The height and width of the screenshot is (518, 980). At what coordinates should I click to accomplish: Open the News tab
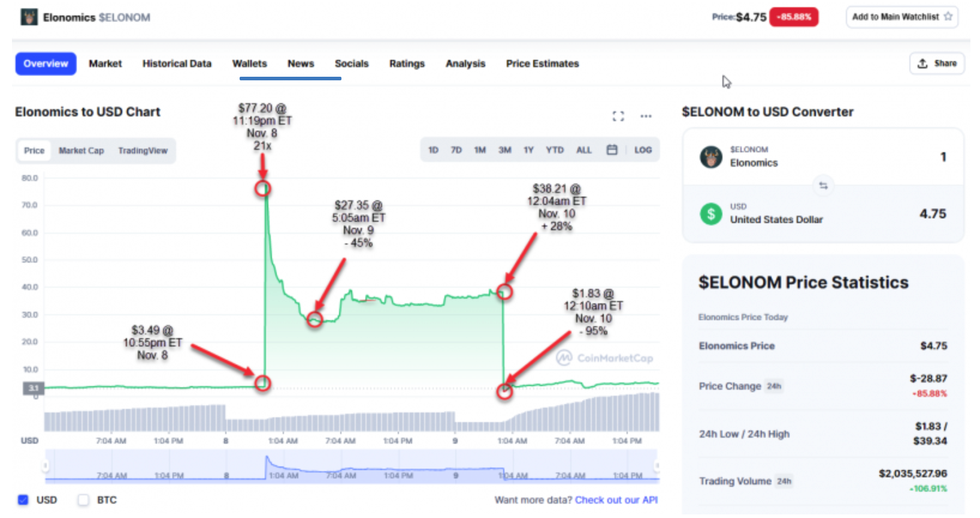point(301,64)
